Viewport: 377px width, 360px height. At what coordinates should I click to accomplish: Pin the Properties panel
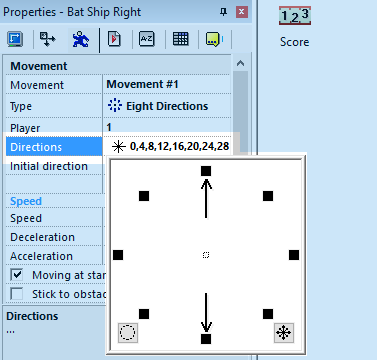(x=223, y=12)
